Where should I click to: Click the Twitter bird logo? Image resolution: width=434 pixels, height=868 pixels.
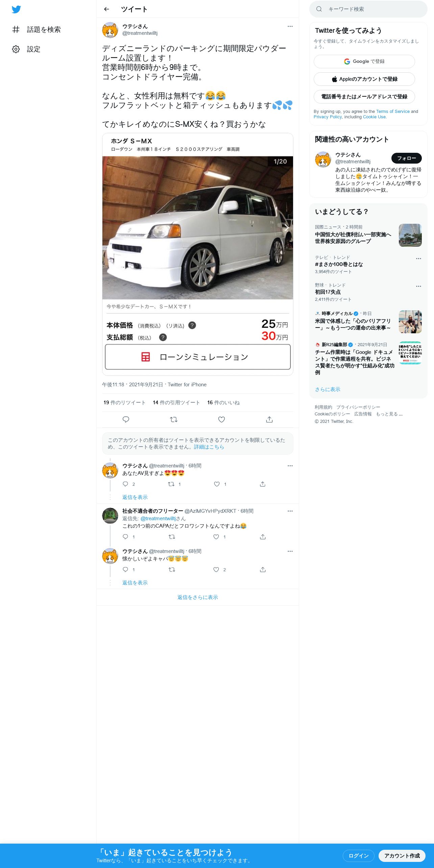coord(16,9)
